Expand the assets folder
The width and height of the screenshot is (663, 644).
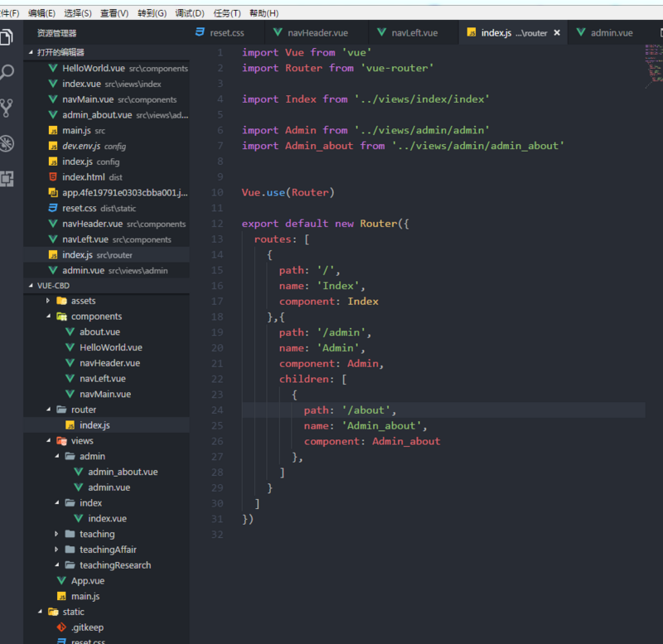pos(83,301)
